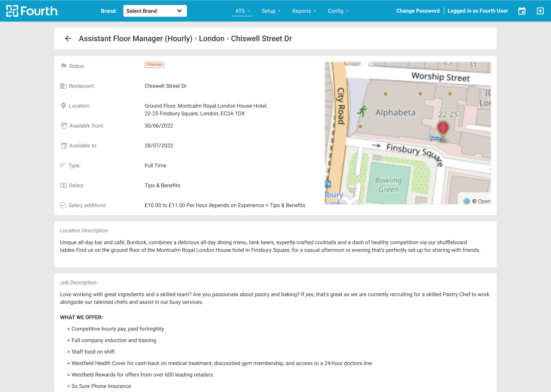Click the Fourth logo
The width and height of the screenshot is (551, 392).
tap(33, 11)
